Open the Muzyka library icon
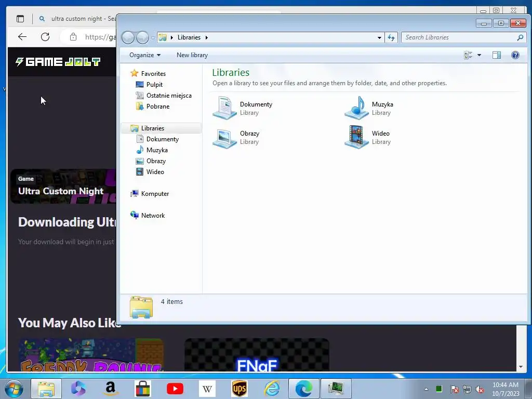The width and height of the screenshot is (532, 399). [356, 108]
